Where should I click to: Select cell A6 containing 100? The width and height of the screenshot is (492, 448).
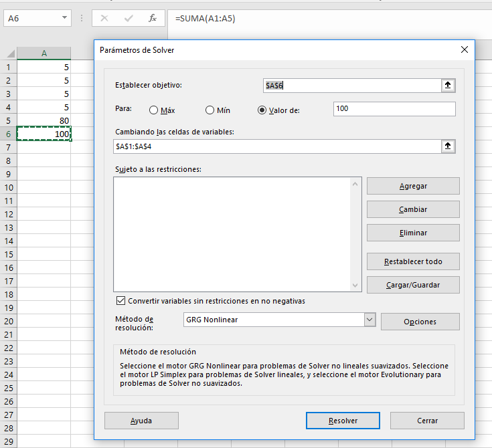(44, 134)
